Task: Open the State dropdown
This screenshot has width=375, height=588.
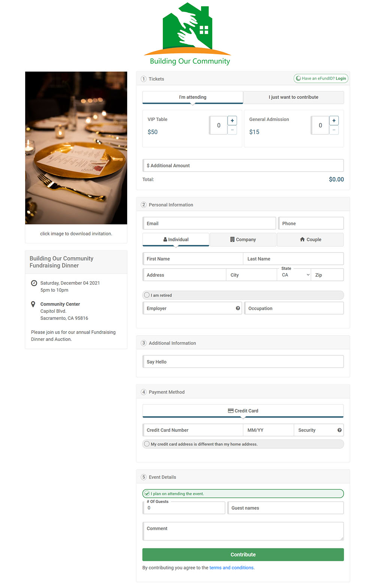Action: pos(295,275)
